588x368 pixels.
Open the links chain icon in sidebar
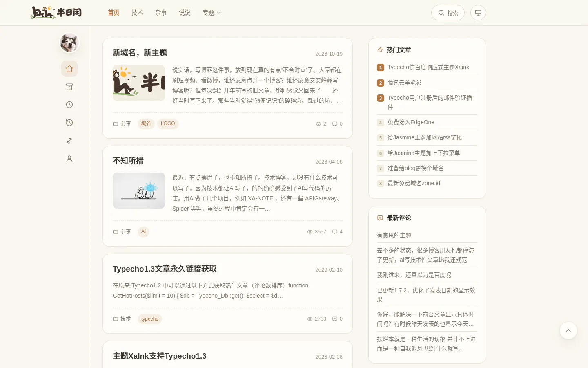(69, 141)
